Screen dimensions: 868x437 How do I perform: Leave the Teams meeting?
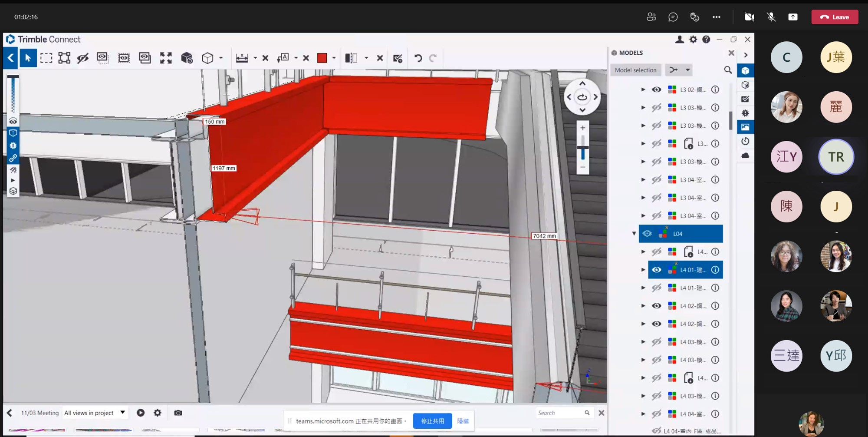tap(834, 17)
